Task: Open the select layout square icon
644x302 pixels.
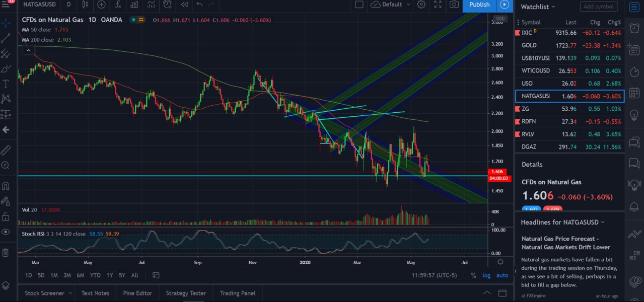Action: coord(359,5)
